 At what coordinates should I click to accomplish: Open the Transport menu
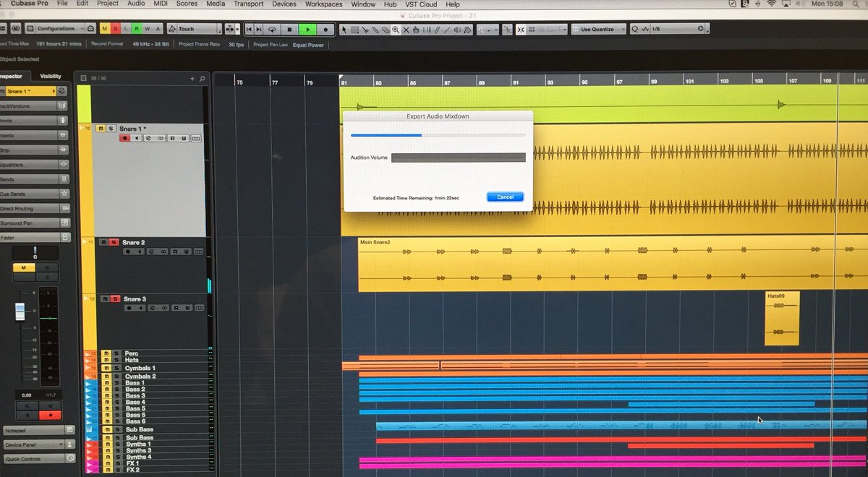coord(248,4)
